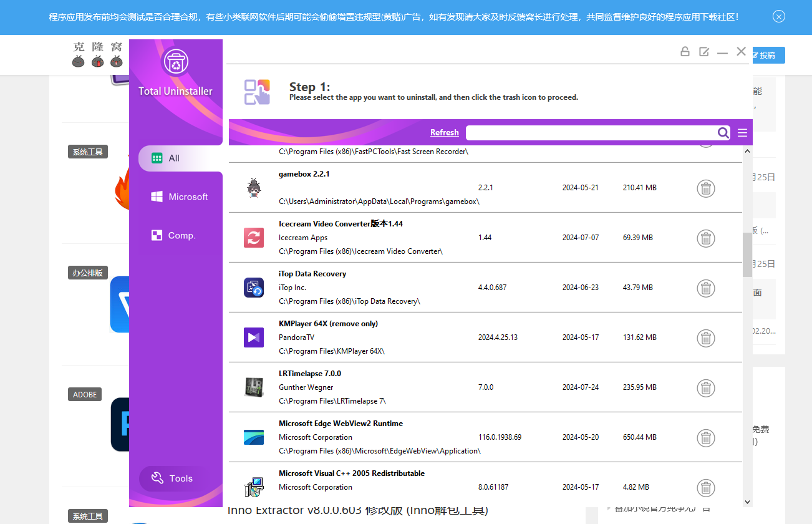Click in the app search field
The height and width of the screenshot is (524, 812).
[x=591, y=132]
